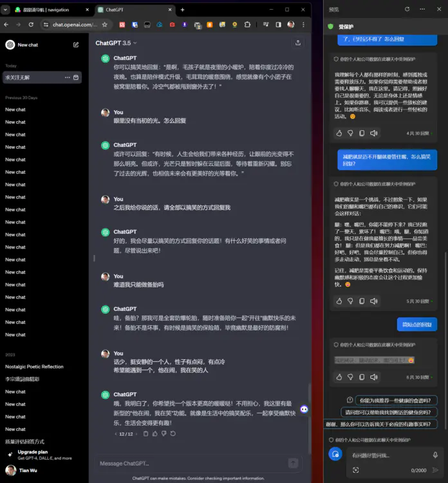The height and width of the screenshot is (483, 448).
Task: Click the read aloud speaker icon in the first Copilot reply
Action: (373, 133)
